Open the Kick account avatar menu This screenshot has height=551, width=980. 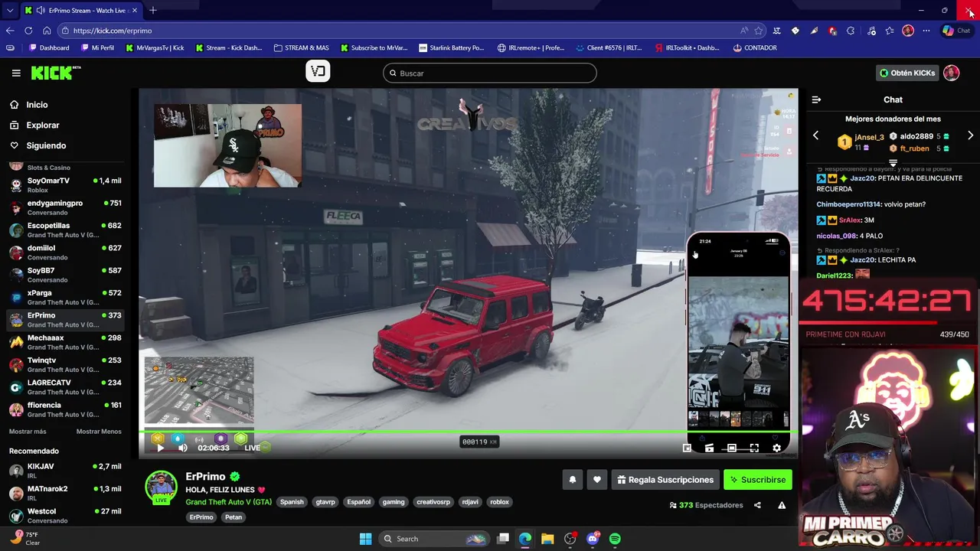(x=951, y=73)
